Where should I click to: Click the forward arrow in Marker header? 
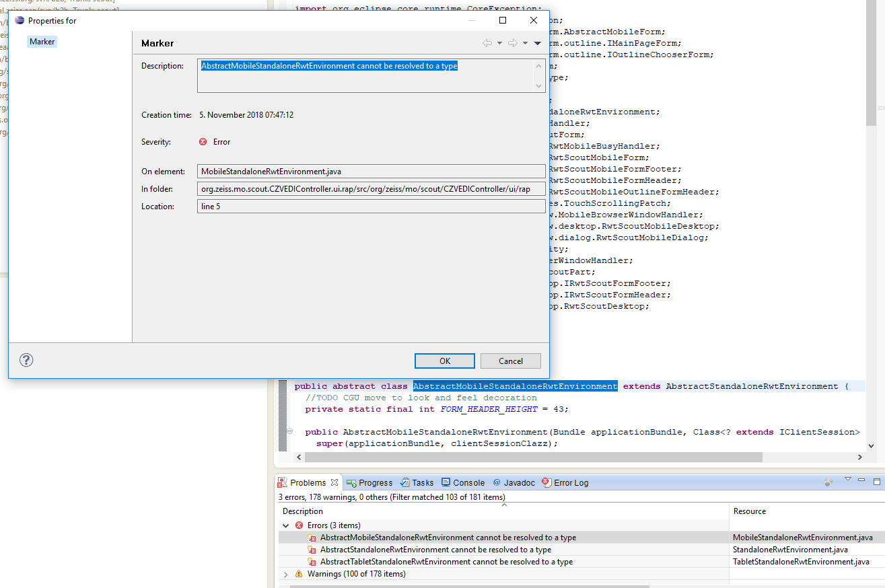pos(513,43)
